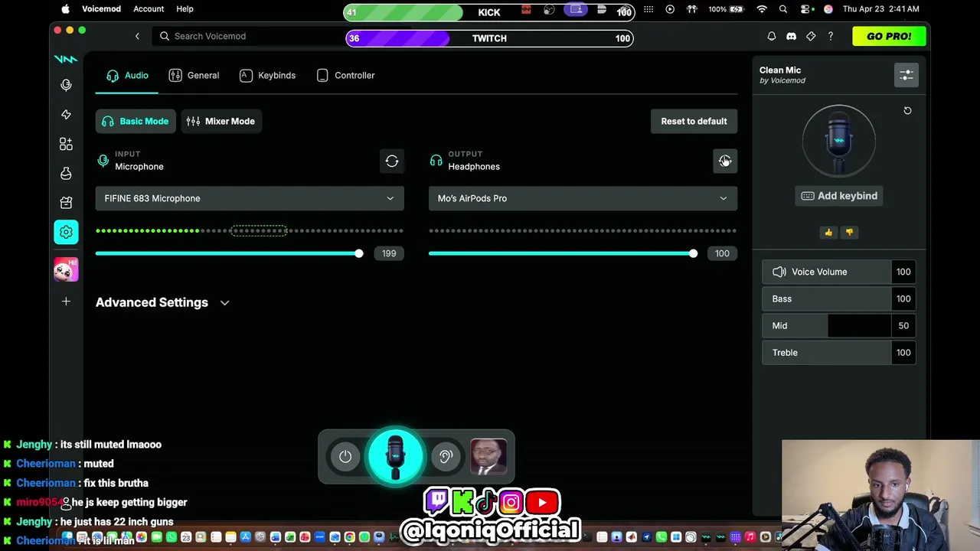Screen dimensions: 980x551
Task: Open the notifications bell icon
Action: click(x=772, y=36)
